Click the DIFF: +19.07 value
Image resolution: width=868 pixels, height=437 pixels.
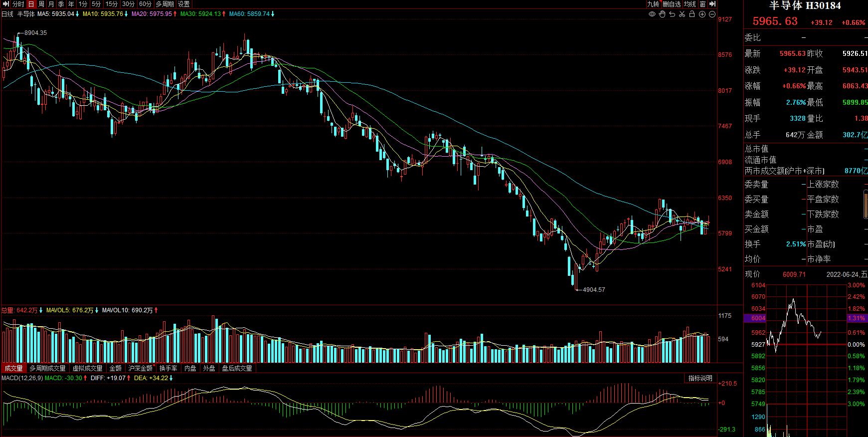108,378
